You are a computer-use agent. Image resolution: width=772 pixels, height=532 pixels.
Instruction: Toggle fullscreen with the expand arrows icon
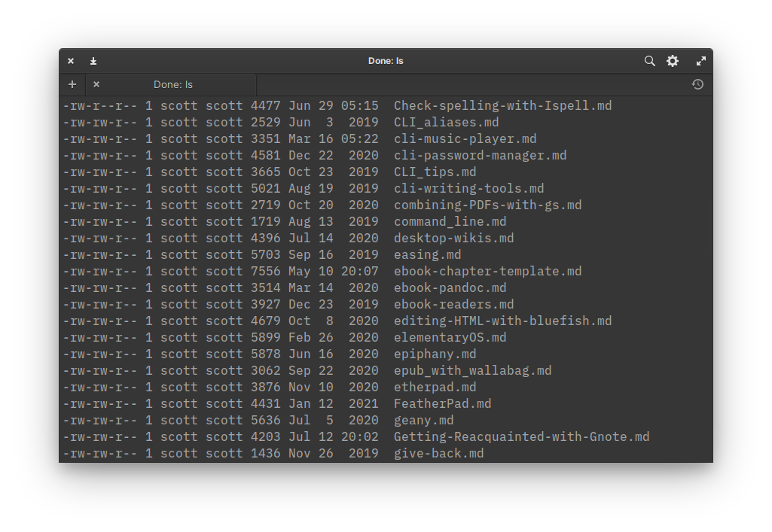700,61
